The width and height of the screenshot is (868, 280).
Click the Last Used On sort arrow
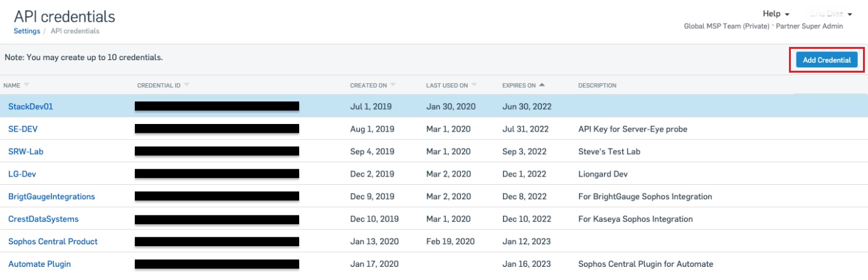point(474,85)
